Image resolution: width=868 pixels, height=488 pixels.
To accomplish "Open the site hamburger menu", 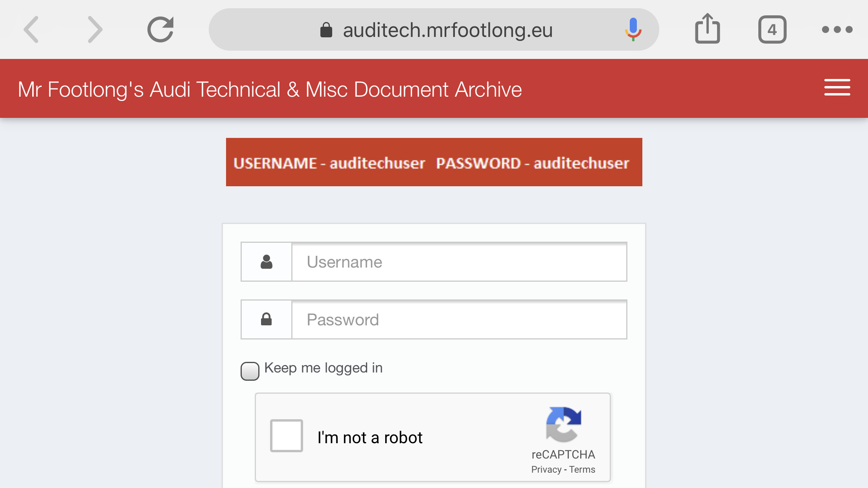I will [837, 87].
